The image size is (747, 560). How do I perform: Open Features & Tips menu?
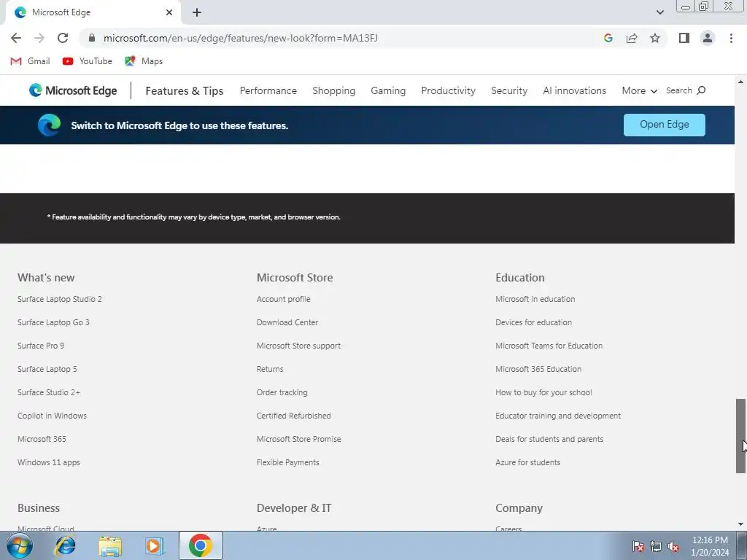click(x=185, y=90)
